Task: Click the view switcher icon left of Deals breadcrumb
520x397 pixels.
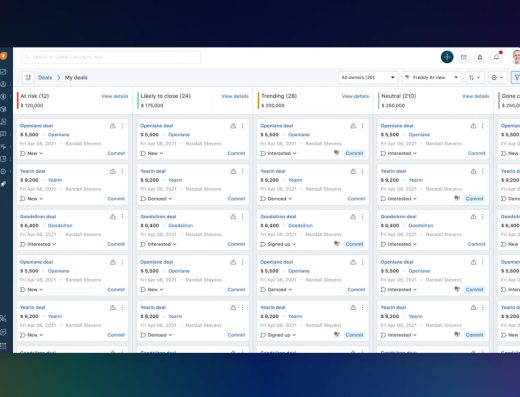Action: [x=28, y=77]
